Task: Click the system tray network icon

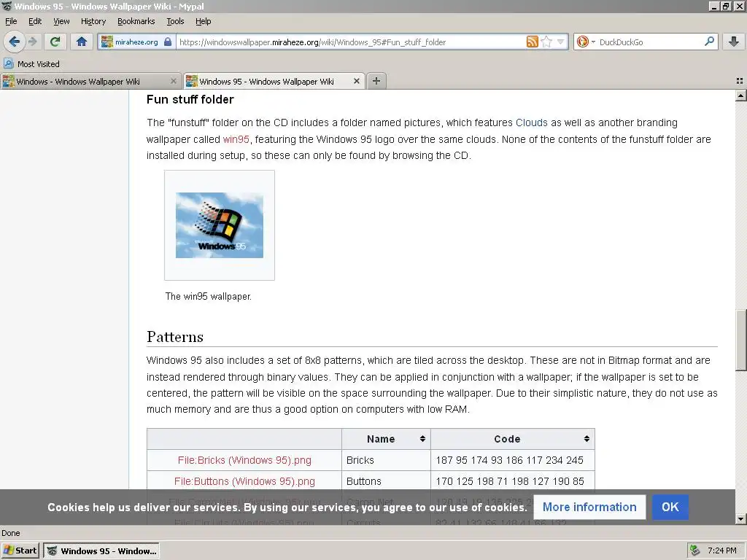Action: 695,551
